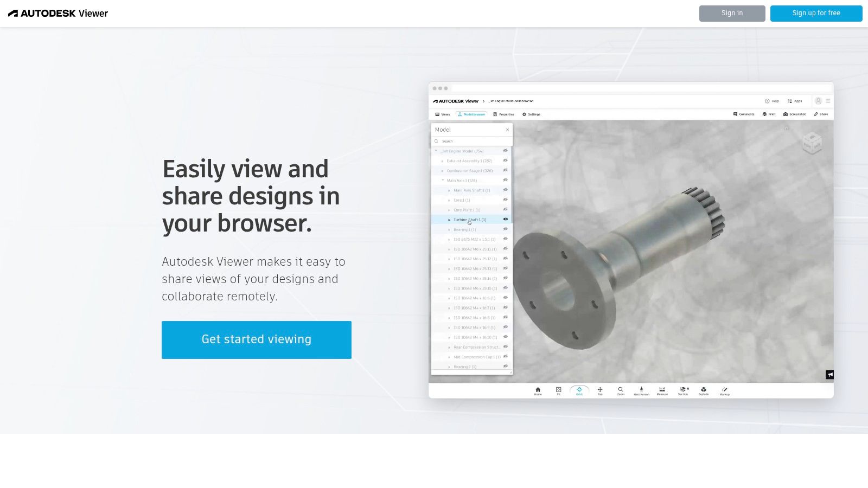Viewport: 868px width, 488px height.
Task: Enable First Person navigation
Action: pos(641,389)
